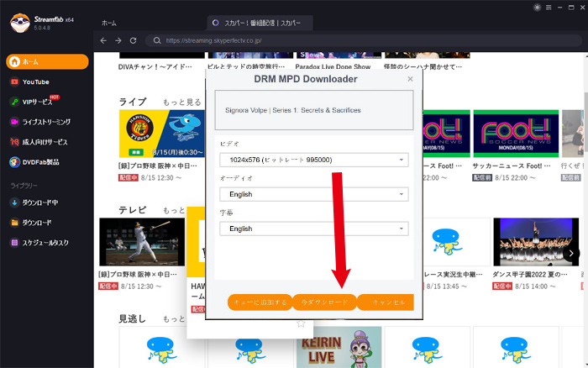Screen dimensions: 588x368
Task: Click the サッカーニュース Foot! title
Action: (x=512, y=166)
